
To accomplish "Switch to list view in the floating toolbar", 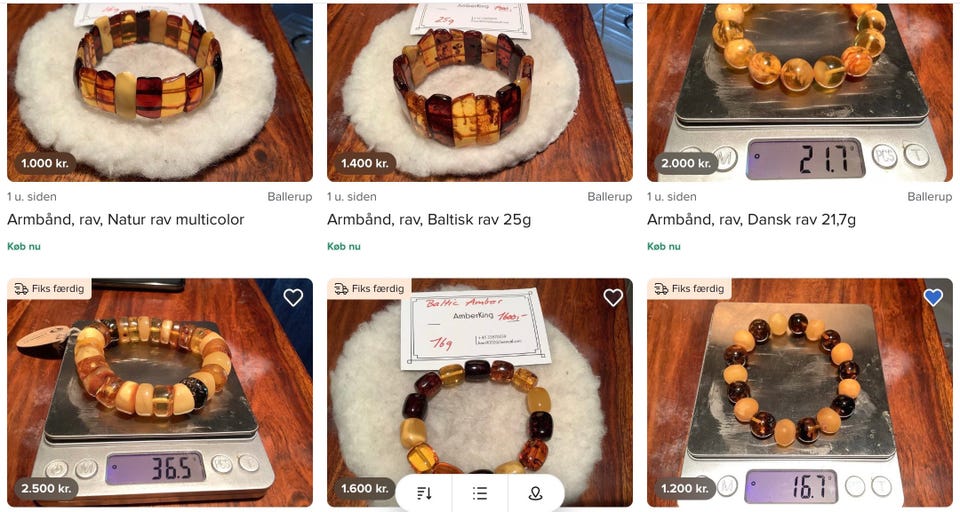I will 480,494.
